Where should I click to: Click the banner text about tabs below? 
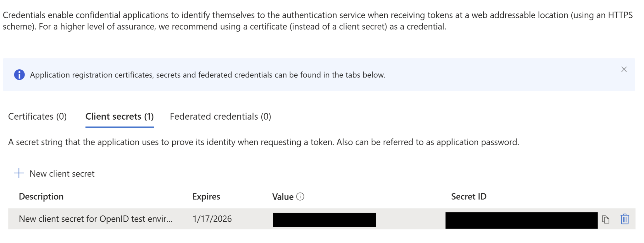(x=208, y=75)
